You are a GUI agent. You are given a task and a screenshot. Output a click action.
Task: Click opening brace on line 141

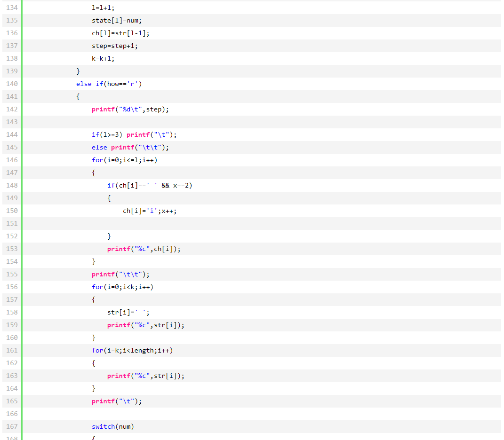point(78,97)
